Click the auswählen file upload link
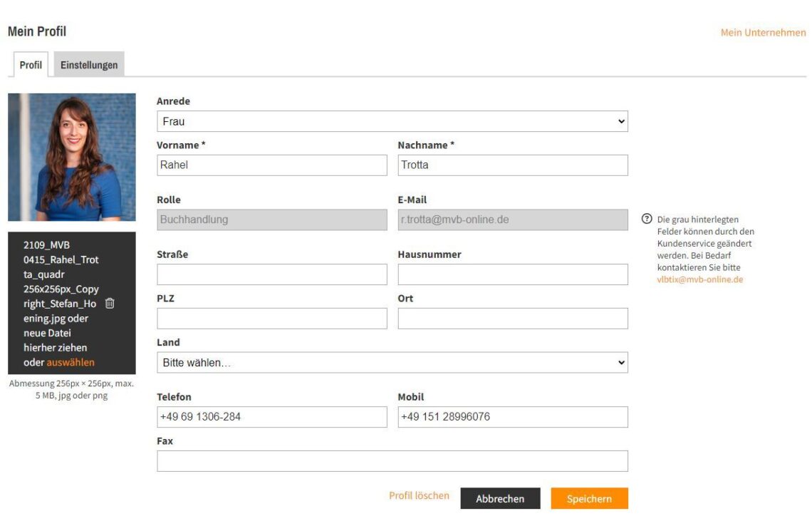Image resolution: width=812 pixels, height=521 pixels. click(71, 363)
